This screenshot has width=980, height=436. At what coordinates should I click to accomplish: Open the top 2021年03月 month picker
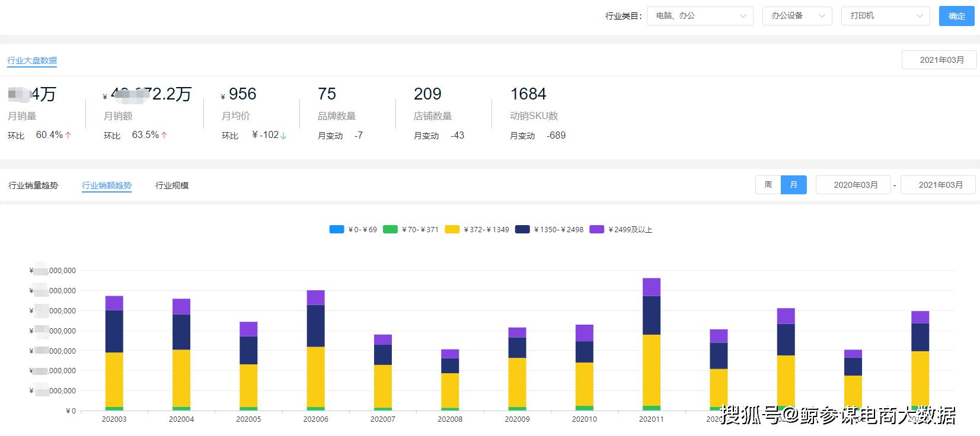pyautogui.click(x=939, y=60)
